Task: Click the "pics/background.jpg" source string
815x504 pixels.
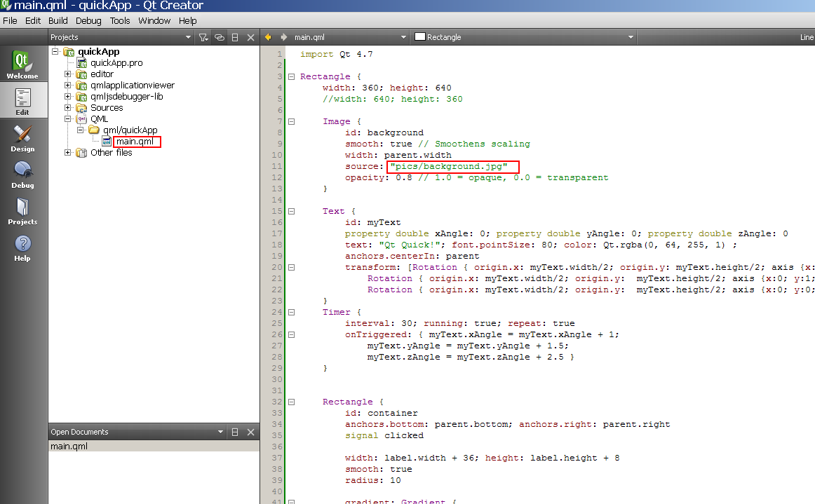Action: (x=449, y=166)
